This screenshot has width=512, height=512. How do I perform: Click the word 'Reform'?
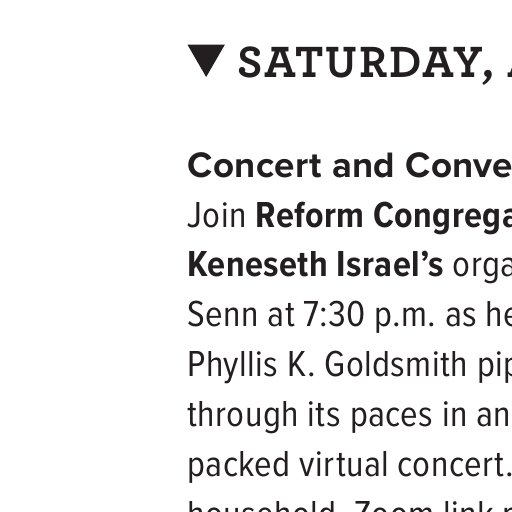[309, 216]
